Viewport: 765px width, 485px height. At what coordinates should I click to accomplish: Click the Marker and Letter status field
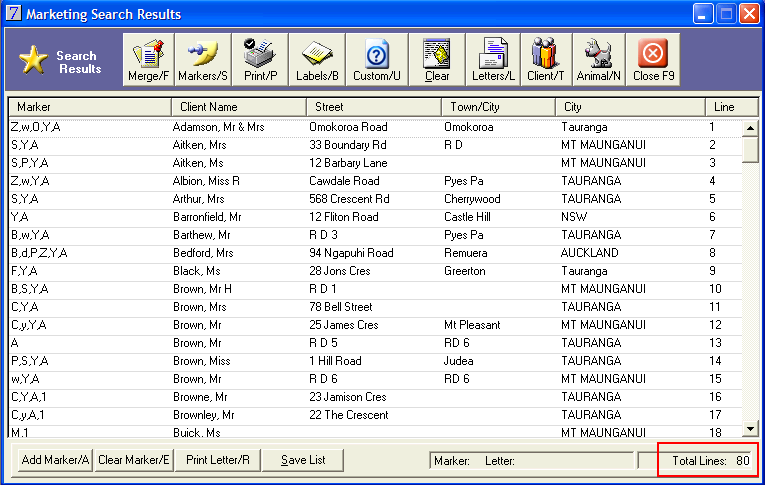531,461
